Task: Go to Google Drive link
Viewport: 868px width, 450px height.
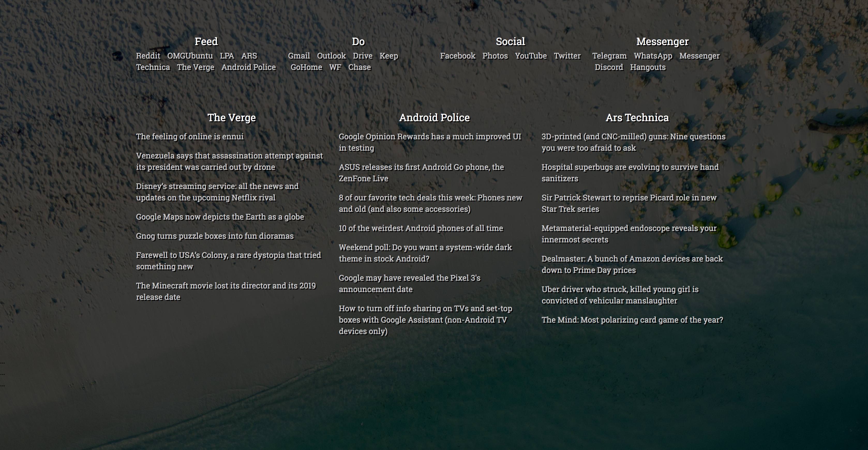Action: [363, 56]
